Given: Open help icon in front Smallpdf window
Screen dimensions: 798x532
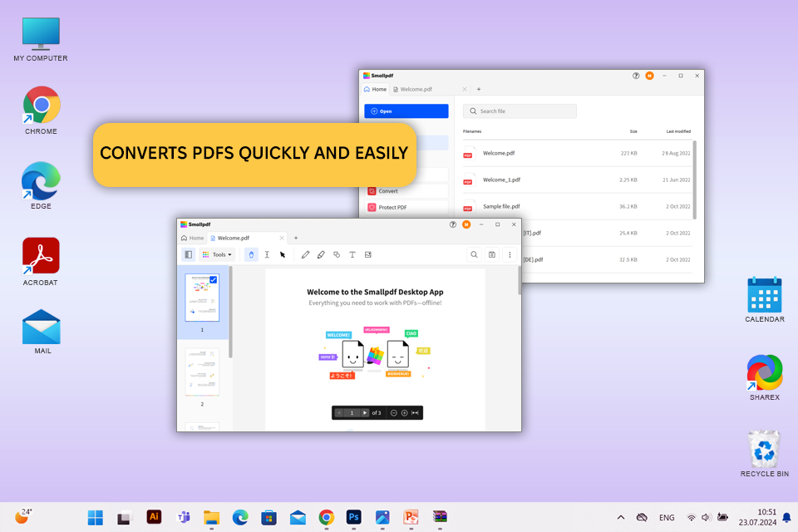Looking at the screenshot, I should pyautogui.click(x=452, y=224).
